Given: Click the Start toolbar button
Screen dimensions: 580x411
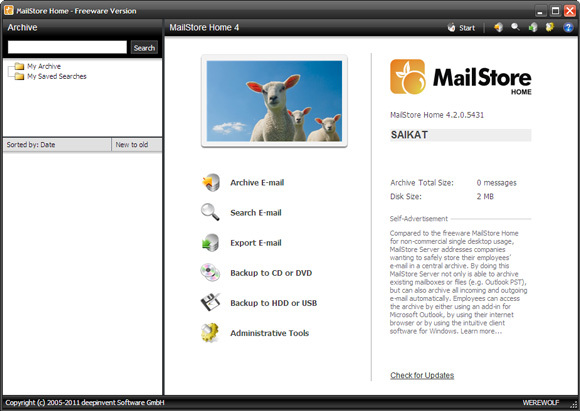Looking at the screenshot, I should click(x=461, y=28).
